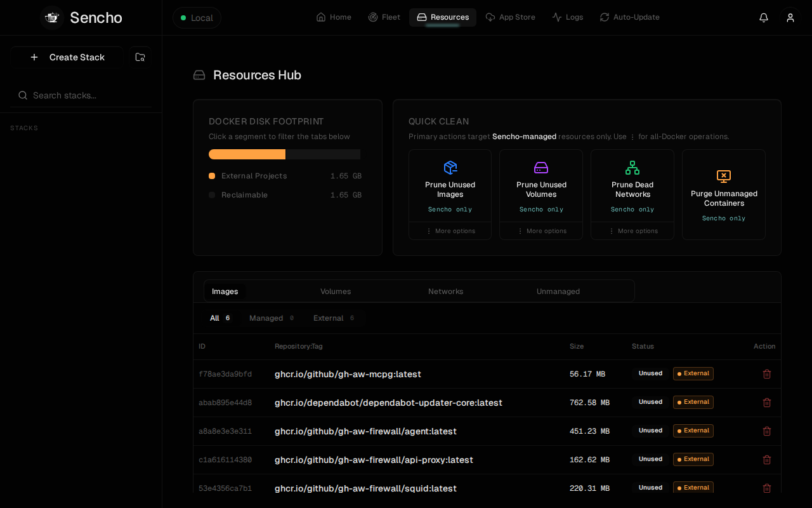Delete gh-aw-firewall/agent image via trash icon
This screenshot has height=508, width=812.
click(x=767, y=431)
